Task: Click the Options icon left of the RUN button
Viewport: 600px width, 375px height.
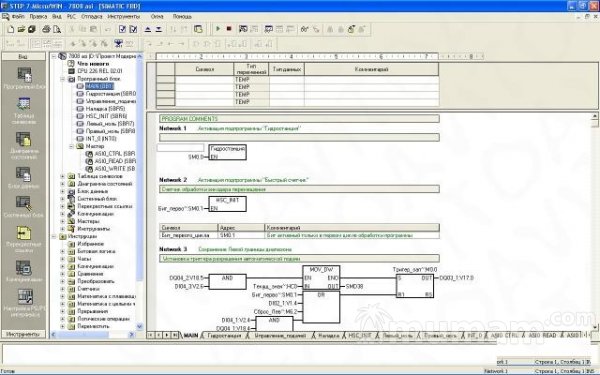Action: pyautogui.click(x=198, y=29)
